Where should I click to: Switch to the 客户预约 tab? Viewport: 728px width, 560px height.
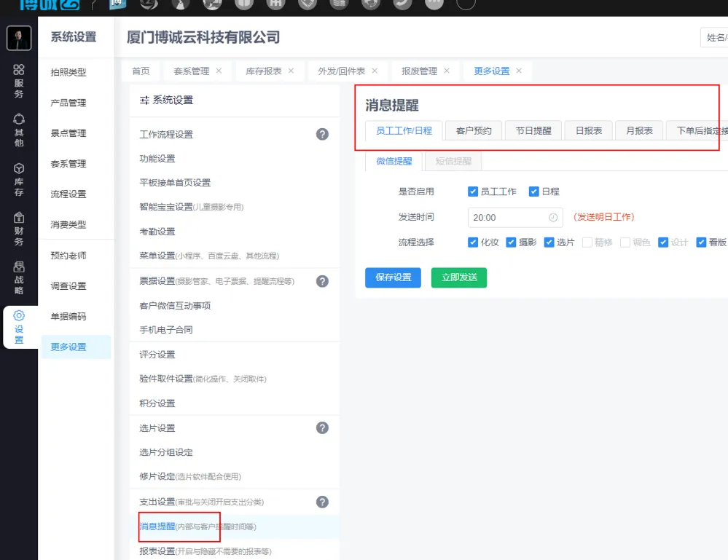tap(474, 131)
